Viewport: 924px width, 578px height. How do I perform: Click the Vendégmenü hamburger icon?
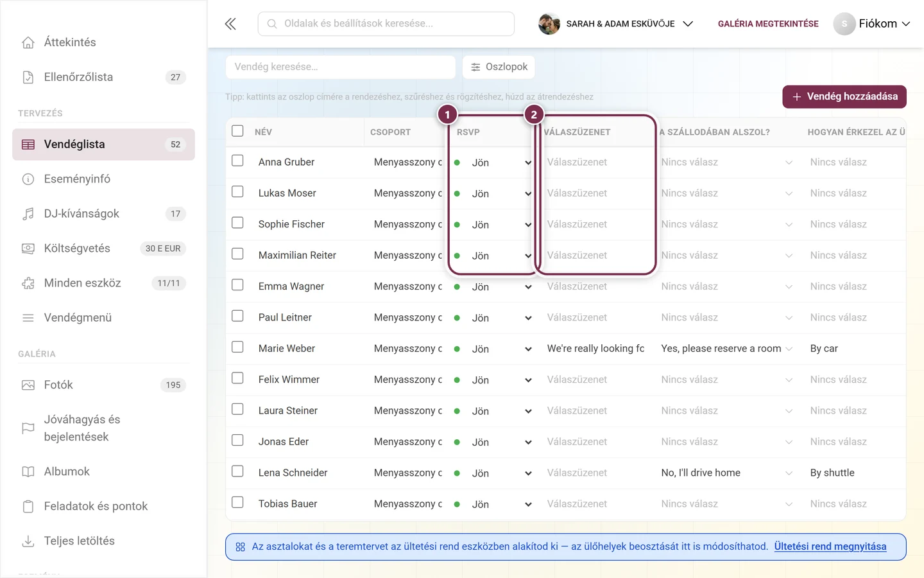click(28, 318)
